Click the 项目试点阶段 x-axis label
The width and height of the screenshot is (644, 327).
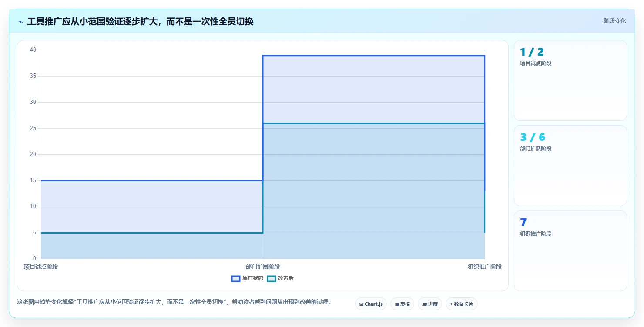coord(41,267)
